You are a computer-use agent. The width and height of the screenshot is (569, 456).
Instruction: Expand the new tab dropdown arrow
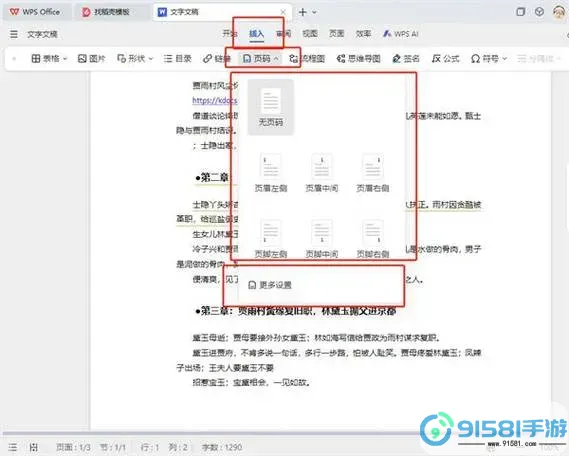314,12
